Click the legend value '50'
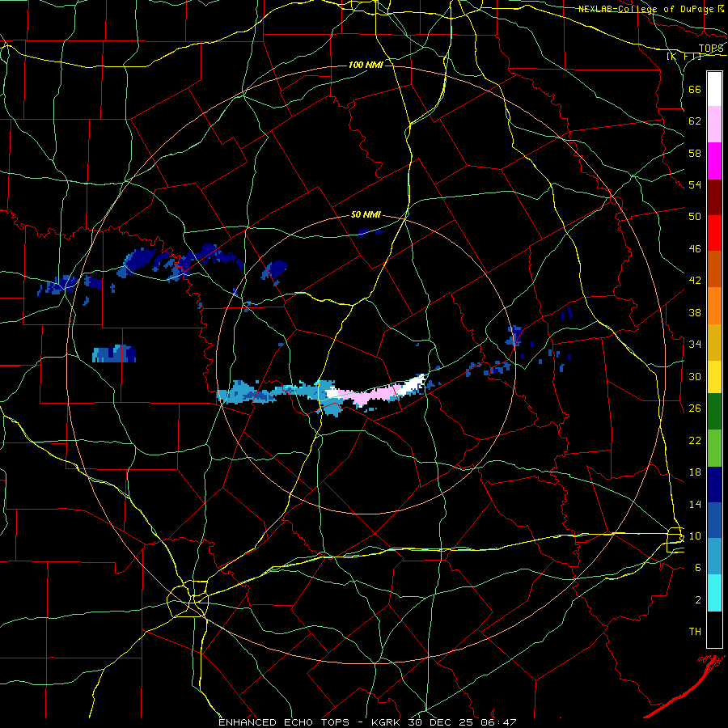The width and height of the screenshot is (728, 728). click(x=695, y=217)
